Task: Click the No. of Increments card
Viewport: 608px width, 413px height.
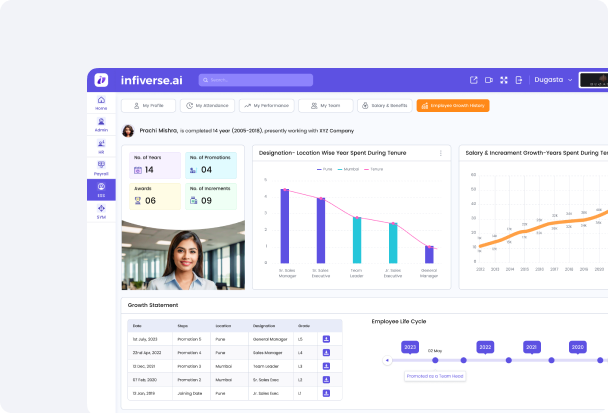Action: (x=211, y=196)
